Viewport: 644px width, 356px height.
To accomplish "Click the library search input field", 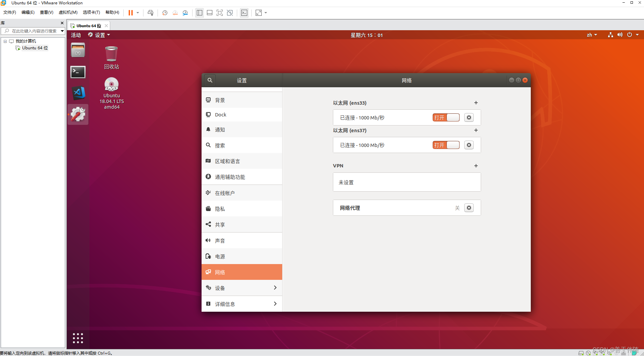I will point(32,31).
